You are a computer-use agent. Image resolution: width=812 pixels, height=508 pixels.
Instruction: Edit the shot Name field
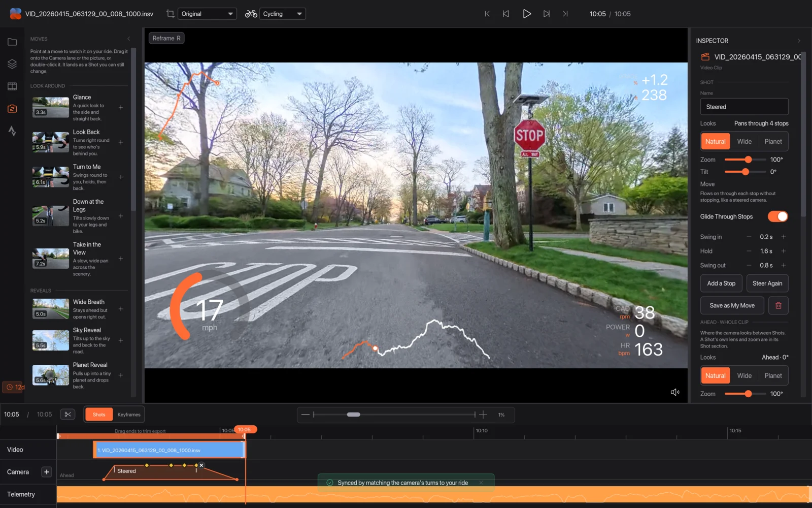pyautogui.click(x=744, y=107)
